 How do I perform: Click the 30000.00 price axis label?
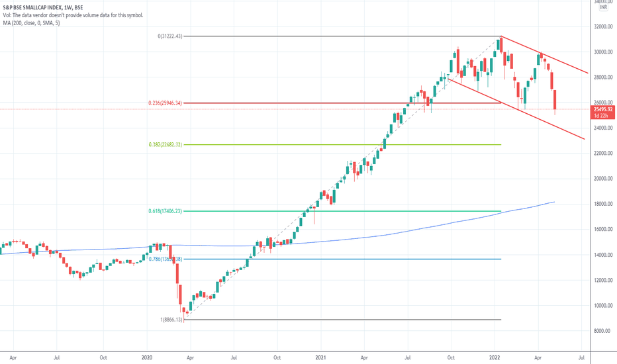click(603, 52)
